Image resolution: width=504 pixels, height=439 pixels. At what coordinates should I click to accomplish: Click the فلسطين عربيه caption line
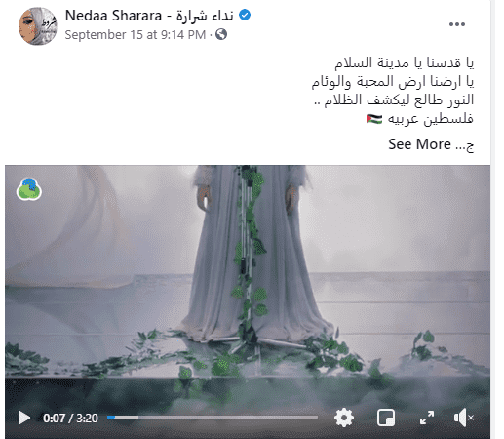pos(420,119)
